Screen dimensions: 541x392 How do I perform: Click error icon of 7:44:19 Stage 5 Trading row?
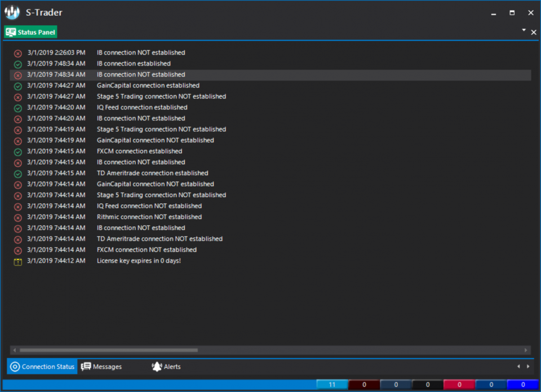point(18,130)
